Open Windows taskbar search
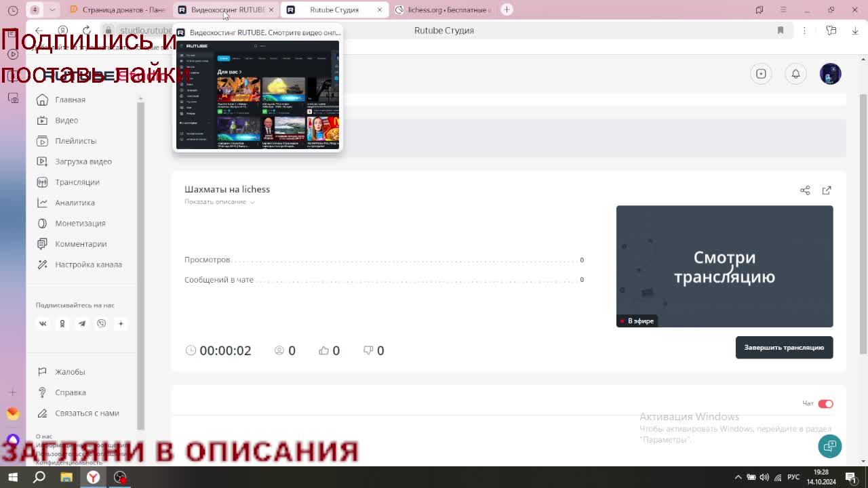Image resolution: width=868 pixels, height=488 pixels. pos(39,477)
